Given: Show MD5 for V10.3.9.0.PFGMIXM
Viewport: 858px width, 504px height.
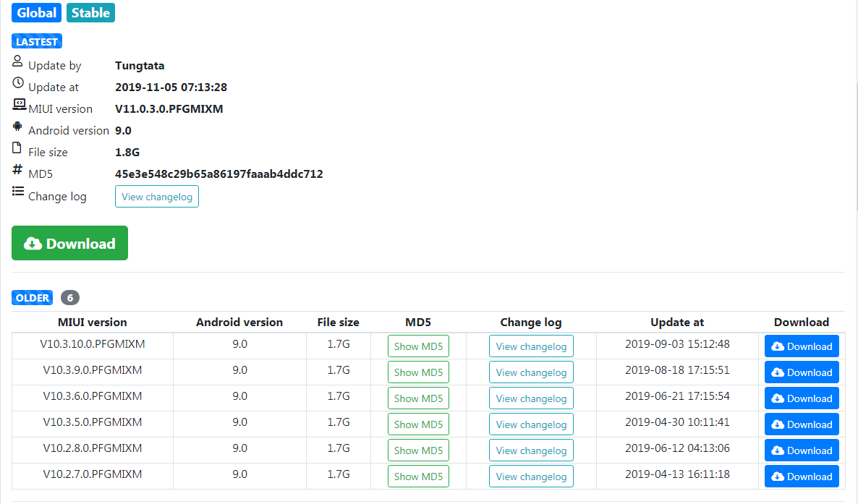Looking at the screenshot, I should tap(418, 372).
